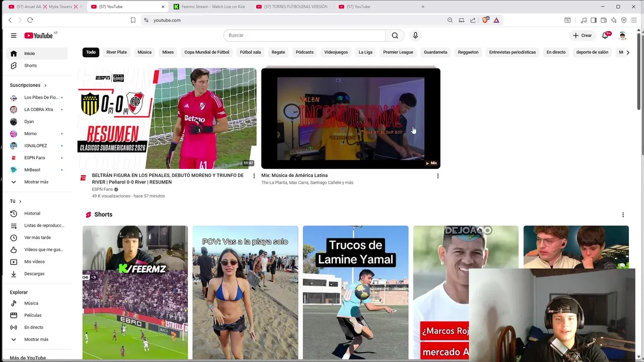Open the Trucos de Lamine Yamal short
644x362 pixels.
click(x=356, y=293)
